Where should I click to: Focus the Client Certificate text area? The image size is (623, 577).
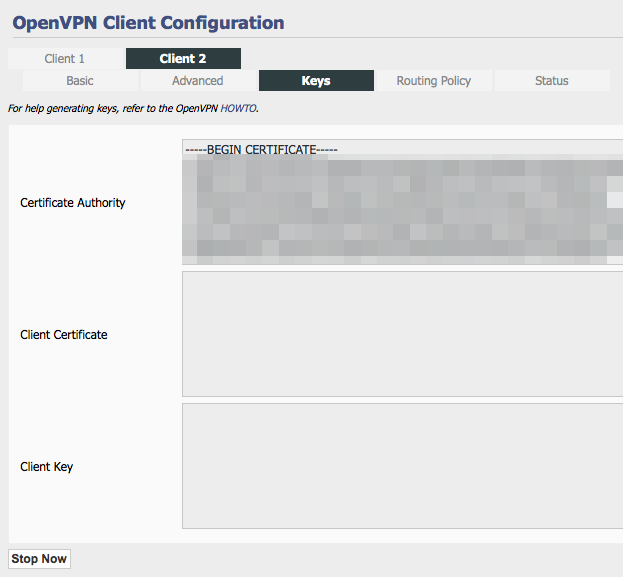402,334
